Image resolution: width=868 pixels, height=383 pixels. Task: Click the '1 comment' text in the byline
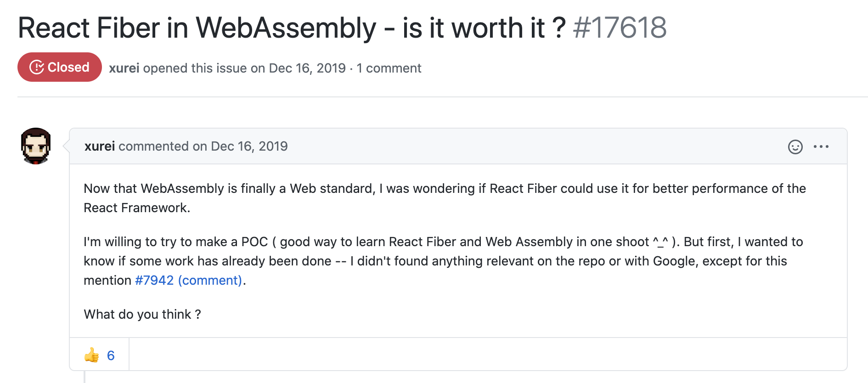click(x=389, y=68)
